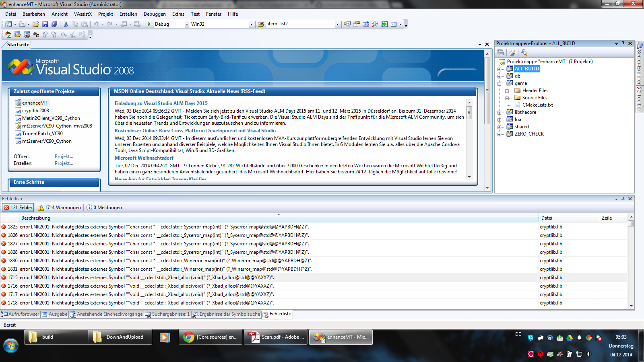Viewport: 644px width, 362px height.
Task: Open recent project cryptlib.2008
Action: (x=35, y=111)
